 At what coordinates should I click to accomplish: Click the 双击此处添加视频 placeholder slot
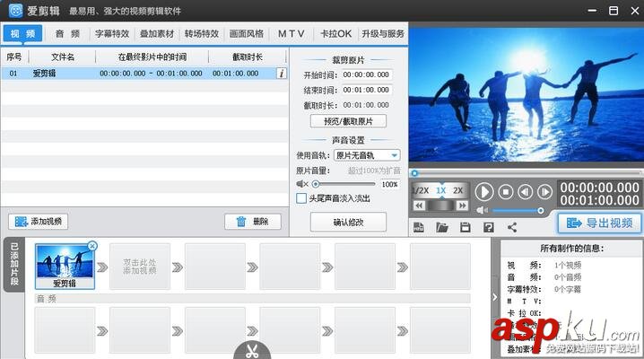(140, 267)
